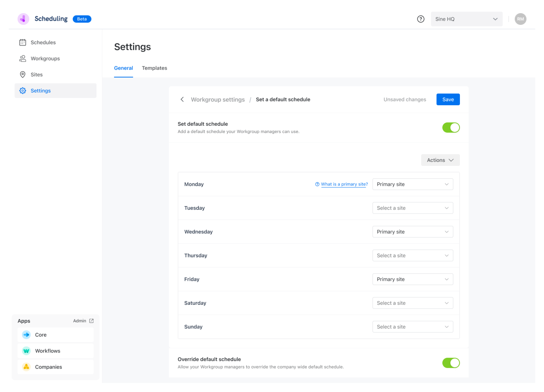Click the Sunday row label

tap(193, 327)
